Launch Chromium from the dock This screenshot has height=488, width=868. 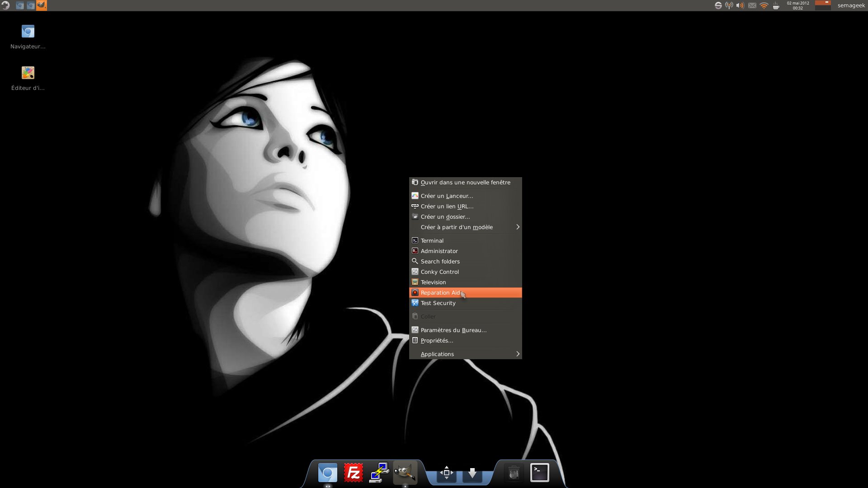(328, 473)
